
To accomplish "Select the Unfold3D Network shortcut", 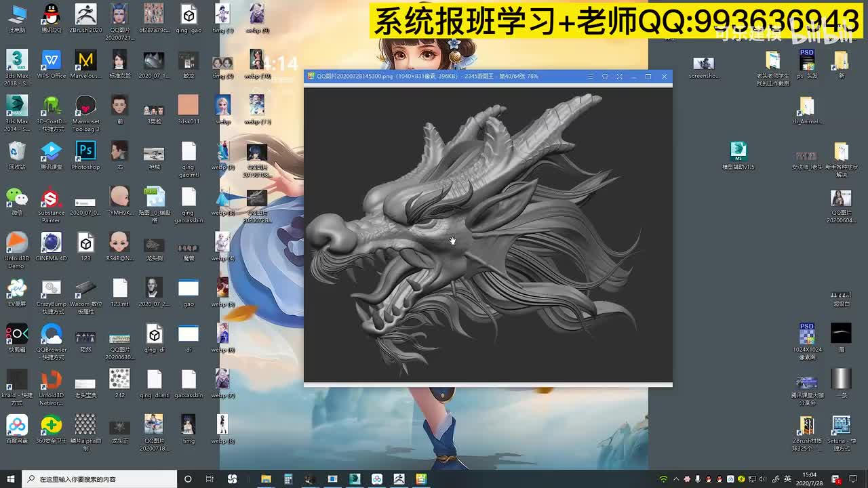I will 51,388.
